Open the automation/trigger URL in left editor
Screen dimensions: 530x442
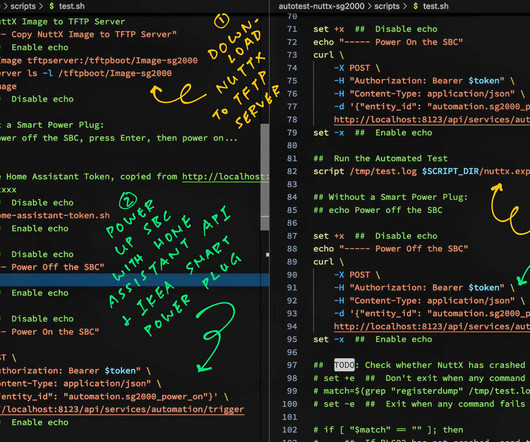click(122, 409)
